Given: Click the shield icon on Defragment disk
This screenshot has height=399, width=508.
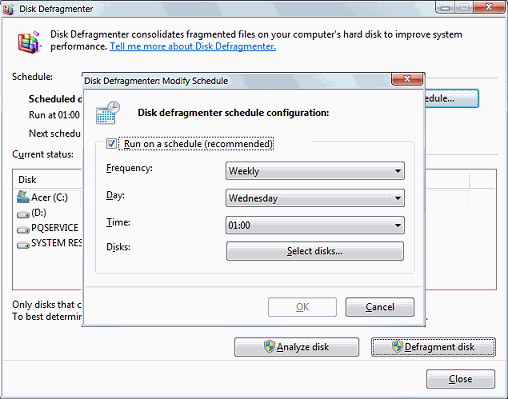Looking at the screenshot, I should click(x=397, y=347).
